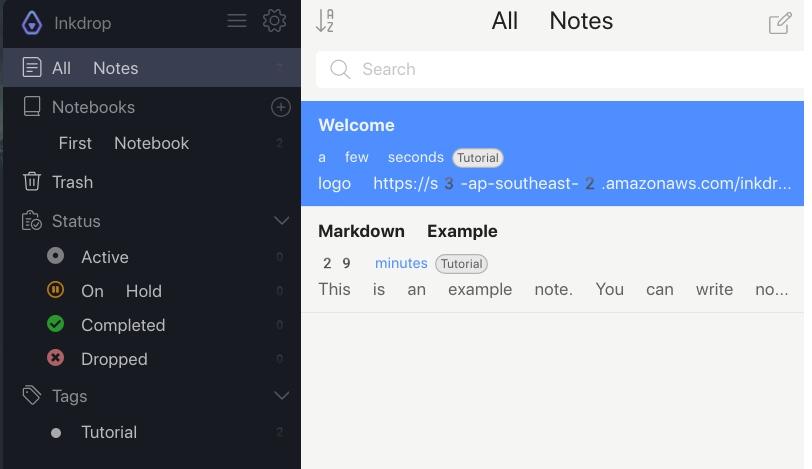Click the search magnifier icon
Viewport: 812px width, 469px height.
[x=340, y=69]
